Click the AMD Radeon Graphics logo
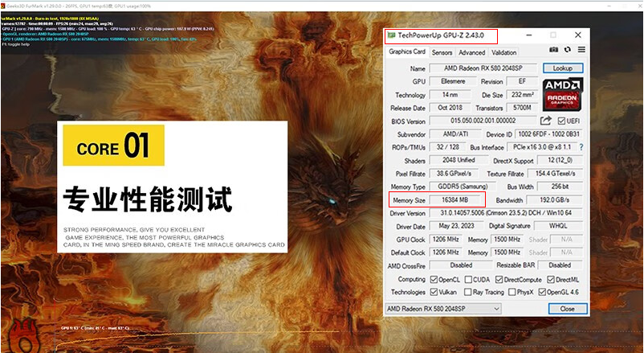 pos(563,95)
